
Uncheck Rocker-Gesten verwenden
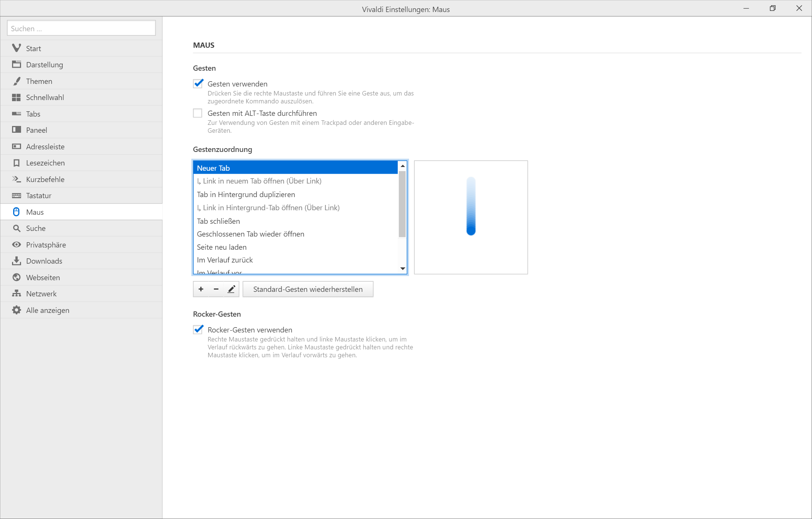coord(198,330)
